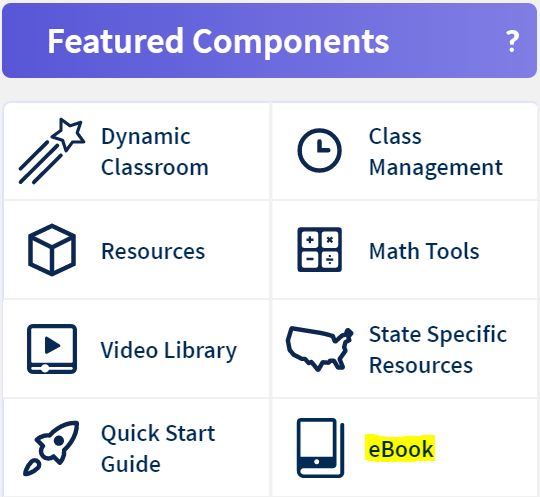
Task: Click the Featured Components header title
Action: [x=218, y=42]
